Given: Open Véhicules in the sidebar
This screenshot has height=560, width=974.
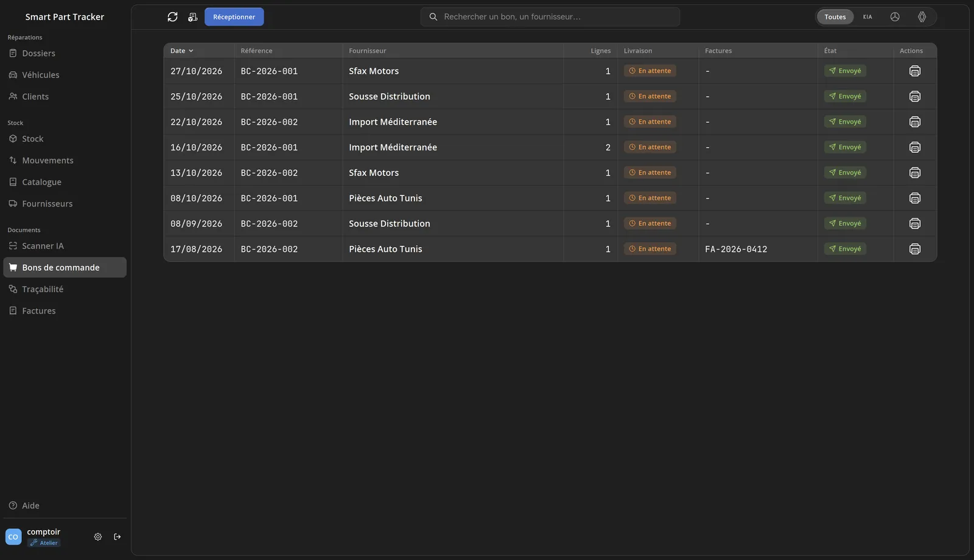Looking at the screenshot, I should pyautogui.click(x=65, y=75).
